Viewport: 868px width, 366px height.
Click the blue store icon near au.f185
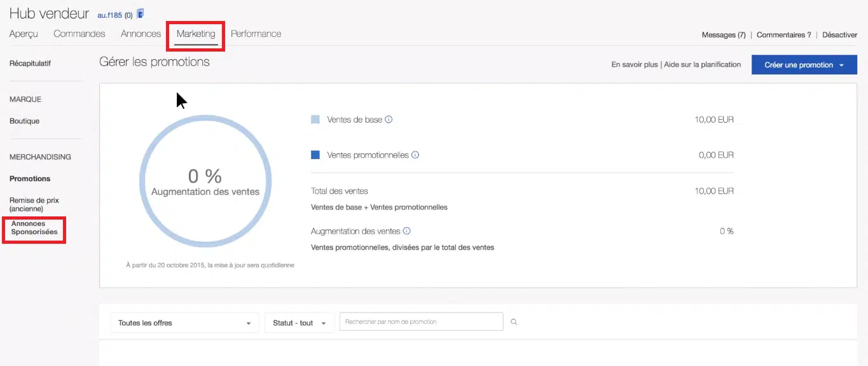[141, 14]
